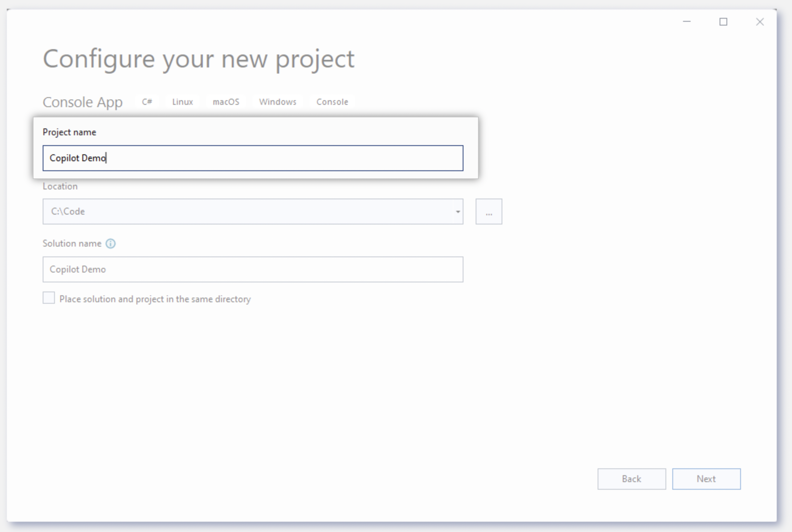Click the C:\Code location path
792x532 pixels.
click(x=69, y=212)
